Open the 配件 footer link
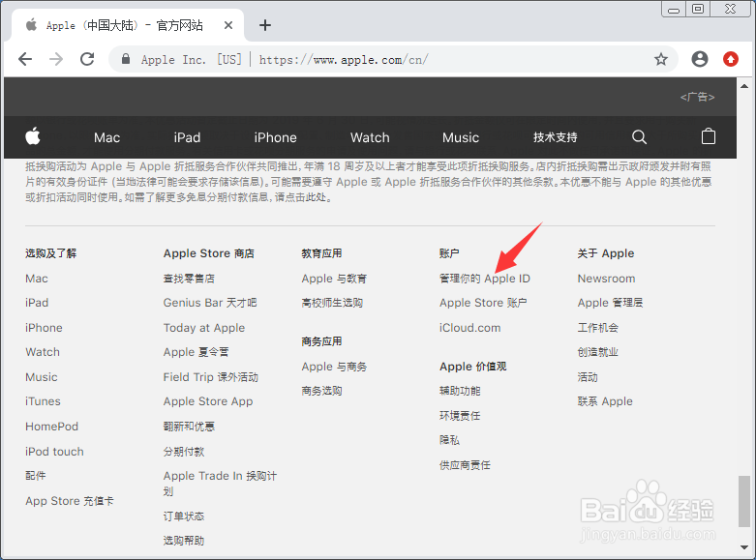This screenshot has width=756, height=560. pyautogui.click(x=36, y=476)
